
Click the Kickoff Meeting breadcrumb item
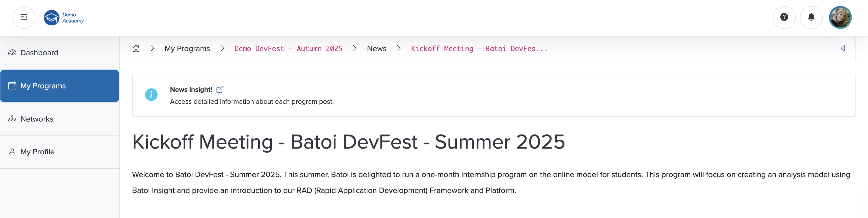(x=479, y=48)
